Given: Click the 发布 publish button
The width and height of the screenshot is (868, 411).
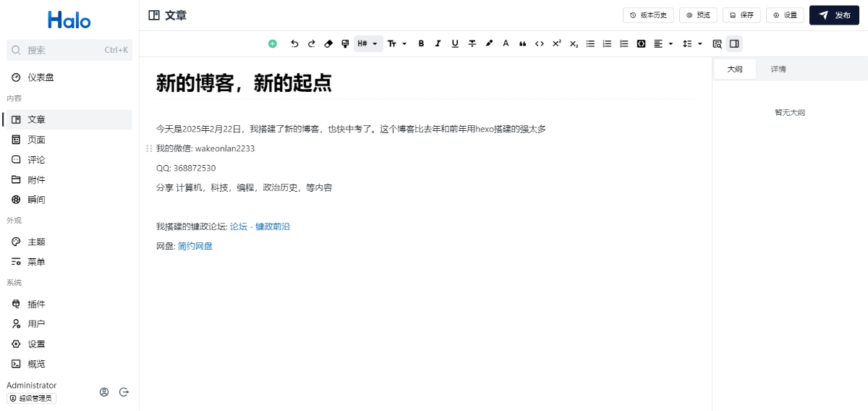Looking at the screenshot, I should pos(834,15).
